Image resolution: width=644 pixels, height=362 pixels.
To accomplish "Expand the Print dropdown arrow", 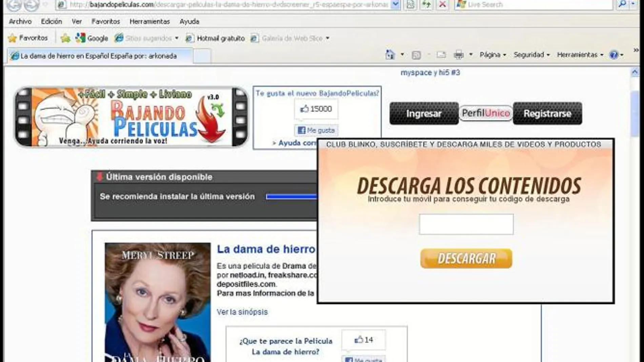I will pyautogui.click(x=471, y=55).
